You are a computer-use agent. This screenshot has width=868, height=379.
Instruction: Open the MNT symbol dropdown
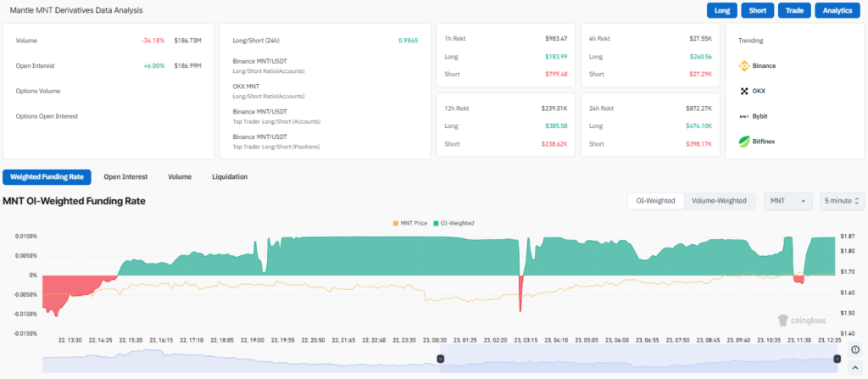tap(788, 201)
